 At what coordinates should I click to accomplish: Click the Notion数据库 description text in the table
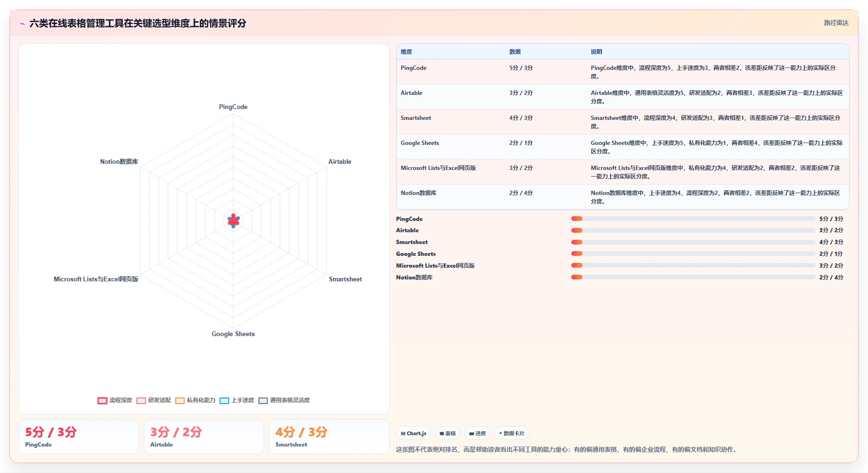click(715, 197)
